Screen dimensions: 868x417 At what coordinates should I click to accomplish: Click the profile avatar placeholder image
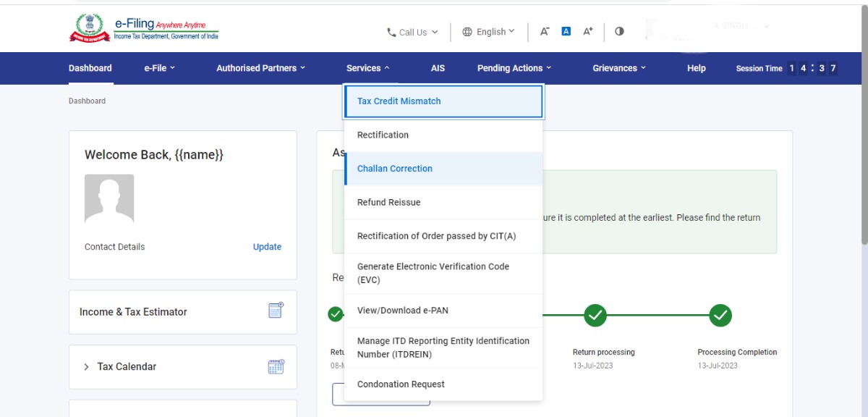(109, 198)
